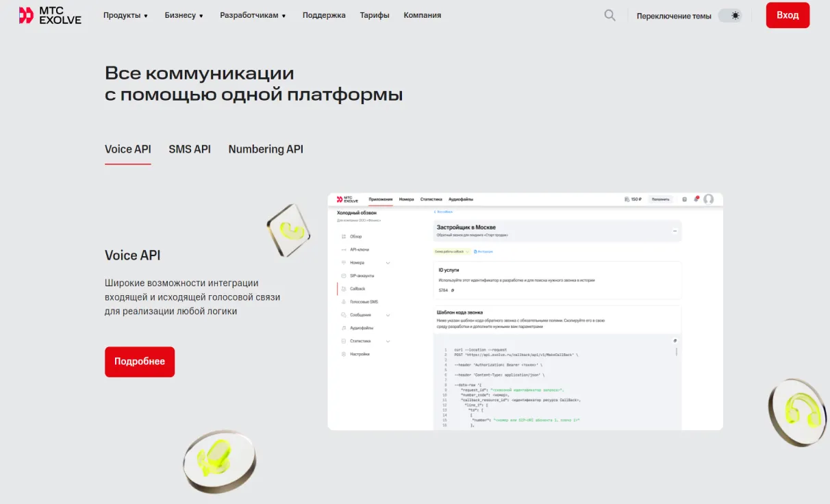
Task: Open the Статистика top tab in the dashboard preview
Action: (x=431, y=199)
